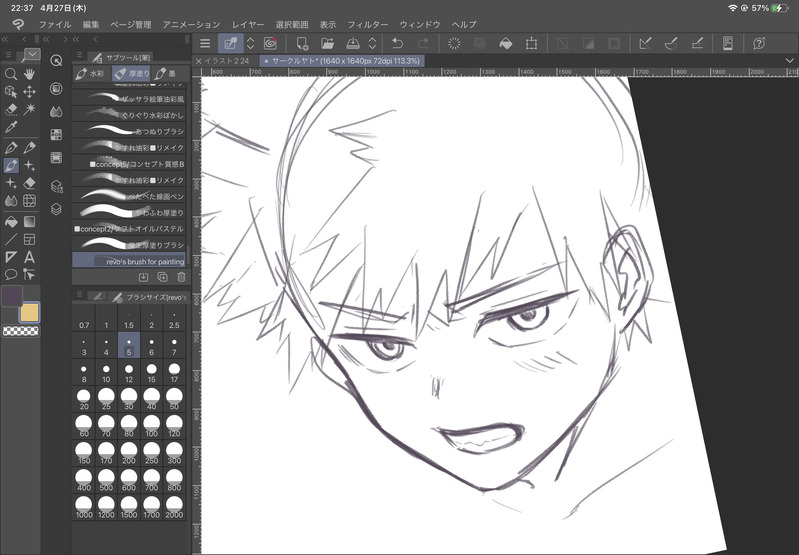Open the Timeline film palette icon
This screenshot has width=799, height=555.
pyautogui.click(x=56, y=158)
